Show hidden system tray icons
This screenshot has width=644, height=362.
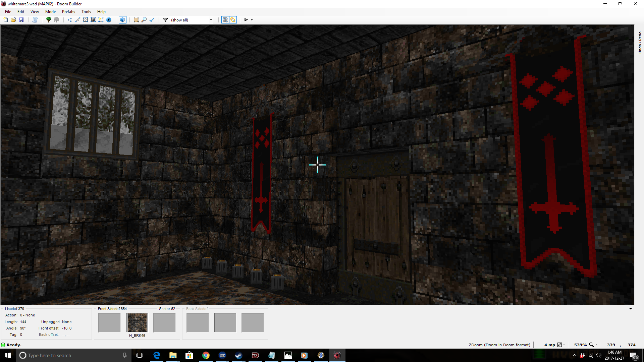tap(575, 355)
